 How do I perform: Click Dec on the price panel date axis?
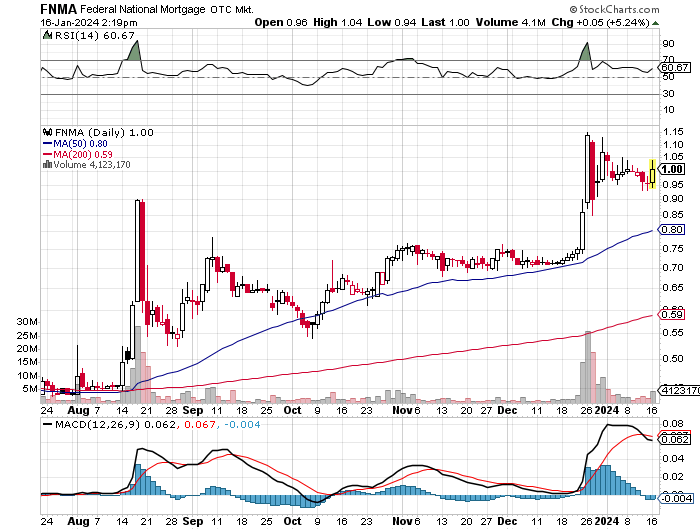tap(508, 410)
